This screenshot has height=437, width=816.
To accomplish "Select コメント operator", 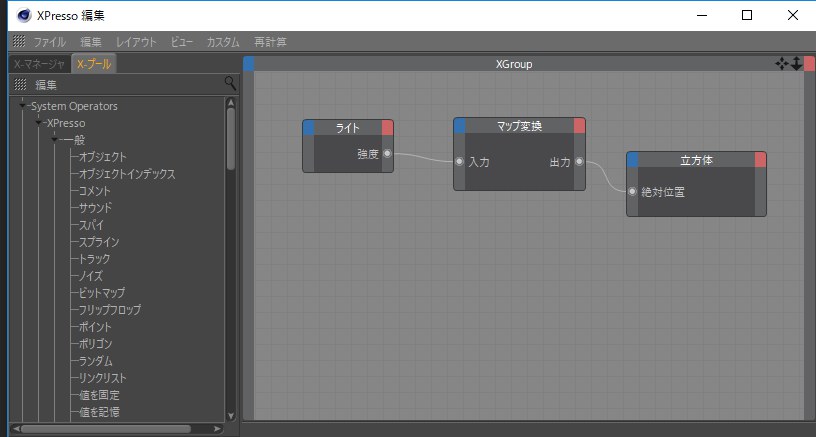I will pos(94,191).
